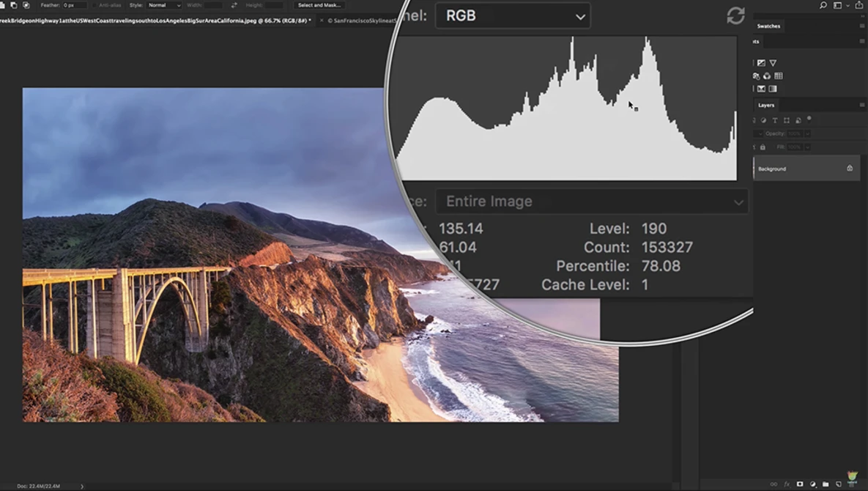Click the Fill 100% field
868x491 pixels.
(x=794, y=147)
